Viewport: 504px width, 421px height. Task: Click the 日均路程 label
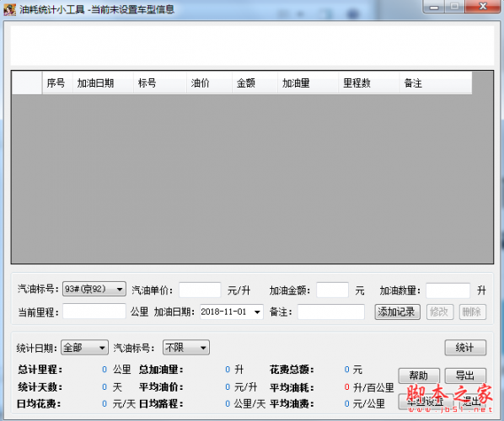click(161, 403)
